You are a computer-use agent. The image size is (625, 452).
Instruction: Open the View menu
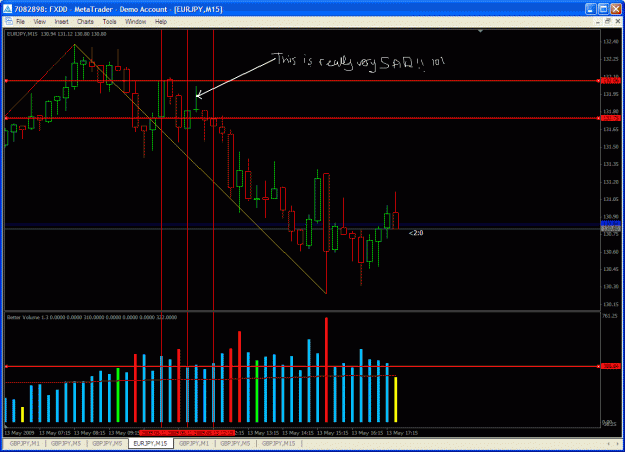[x=39, y=22]
